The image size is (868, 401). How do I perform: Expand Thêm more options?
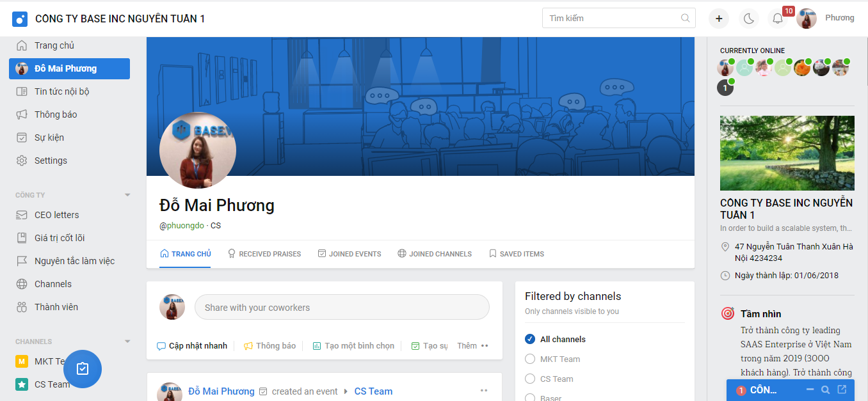472,346
